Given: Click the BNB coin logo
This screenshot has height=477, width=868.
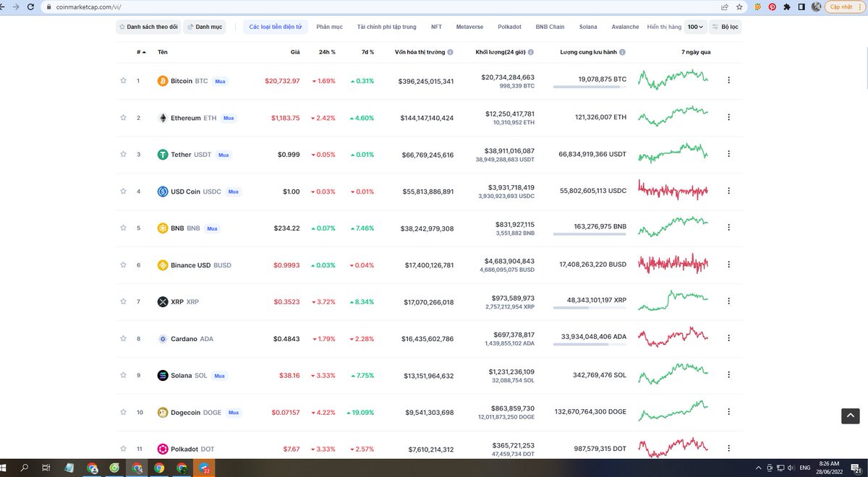Looking at the screenshot, I should point(163,228).
